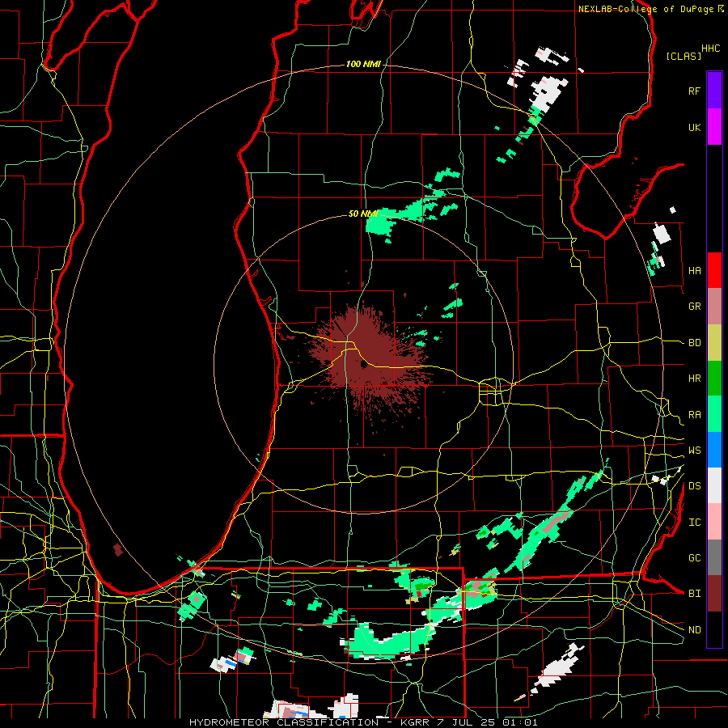Image resolution: width=728 pixels, height=728 pixels.
Task: Pick the dark green HR legend swatch
Action: coord(714,378)
